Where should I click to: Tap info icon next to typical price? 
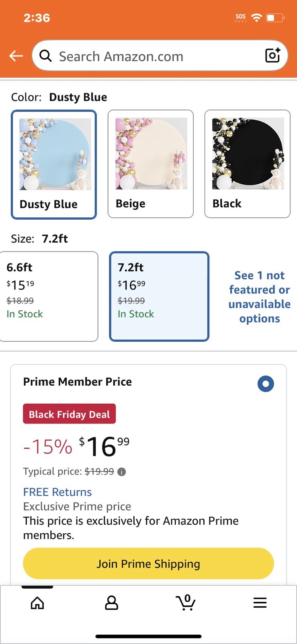click(x=121, y=472)
